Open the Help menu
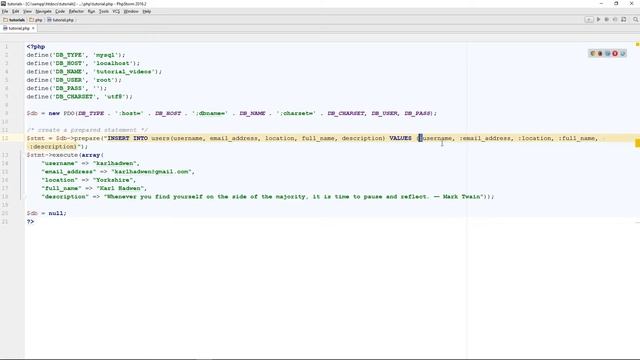The image size is (640, 360). coord(147,11)
